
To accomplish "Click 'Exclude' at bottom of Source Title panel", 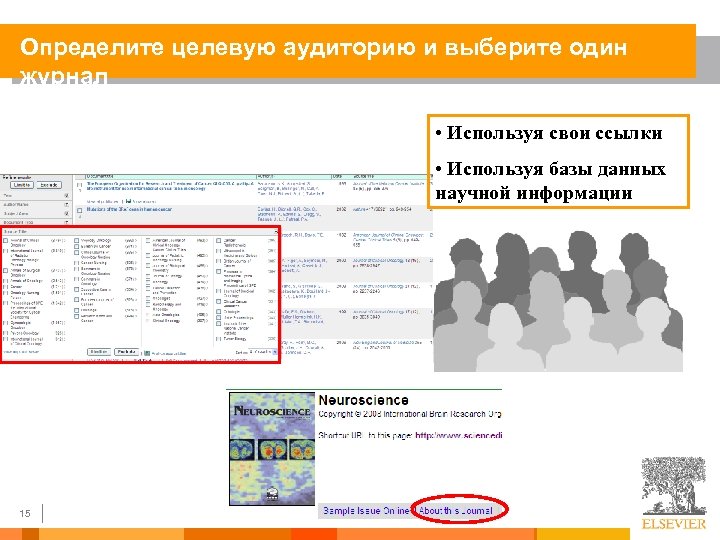I will point(126,352).
